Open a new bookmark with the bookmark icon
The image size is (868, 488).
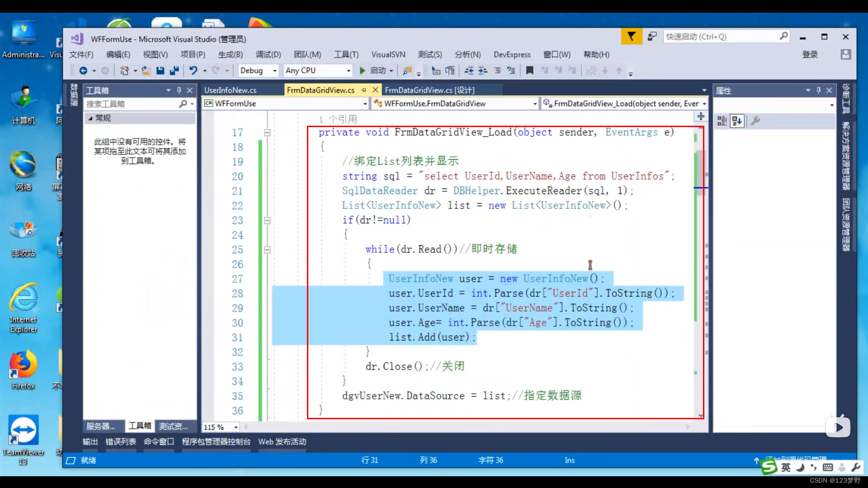[529, 71]
